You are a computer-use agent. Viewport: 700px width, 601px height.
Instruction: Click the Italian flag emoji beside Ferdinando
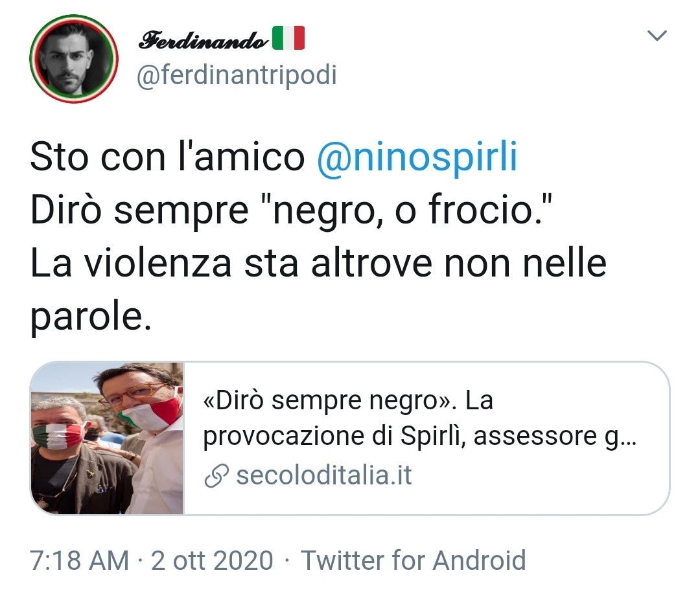click(x=288, y=38)
